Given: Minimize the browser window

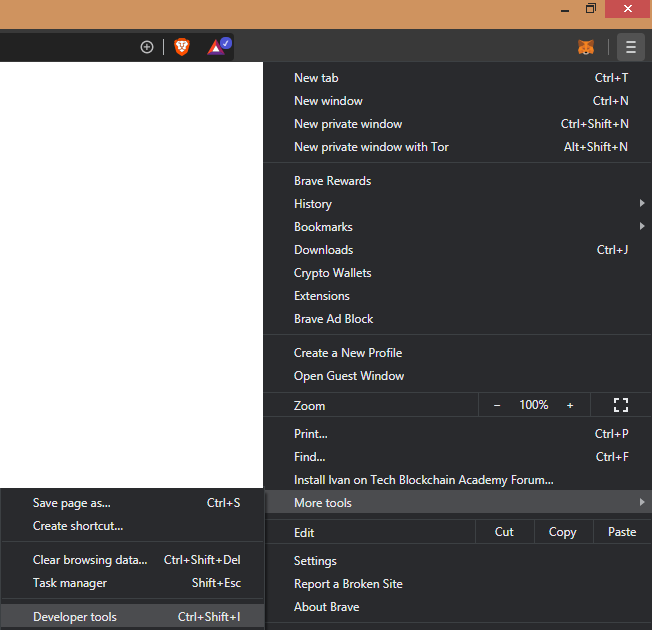Looking at the screenshot, I should click(x=565, y=9).
